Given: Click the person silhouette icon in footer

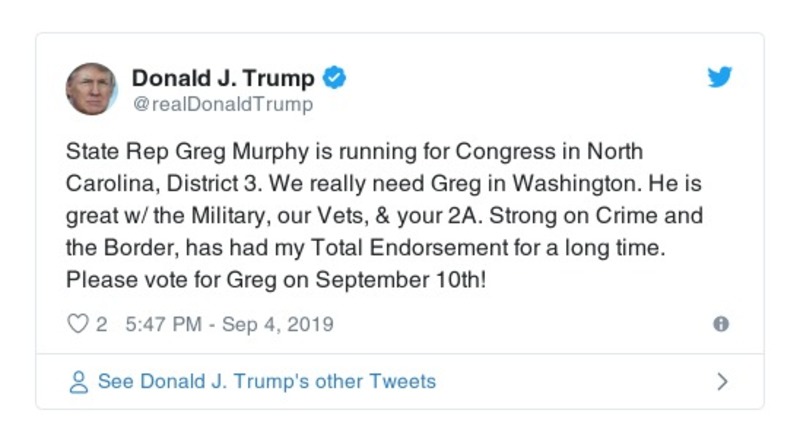Looking at the screenshot, I should 79,382.
